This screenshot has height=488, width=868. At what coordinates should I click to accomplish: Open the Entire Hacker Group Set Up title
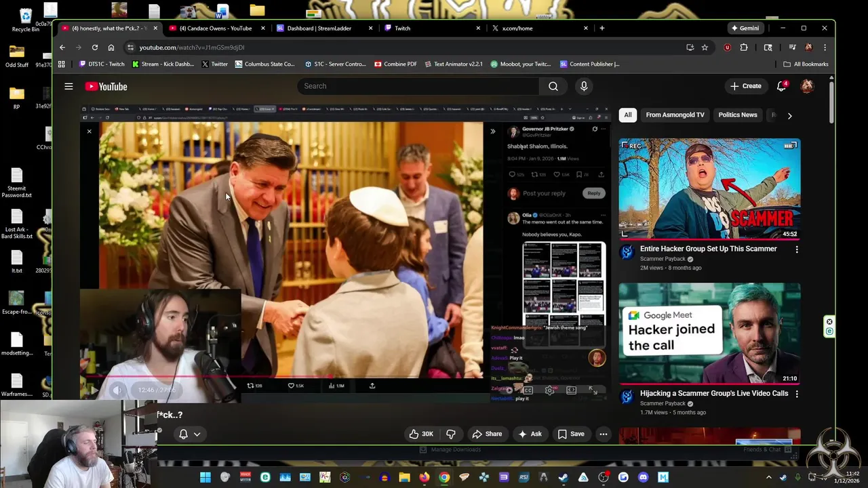point(709,249)
